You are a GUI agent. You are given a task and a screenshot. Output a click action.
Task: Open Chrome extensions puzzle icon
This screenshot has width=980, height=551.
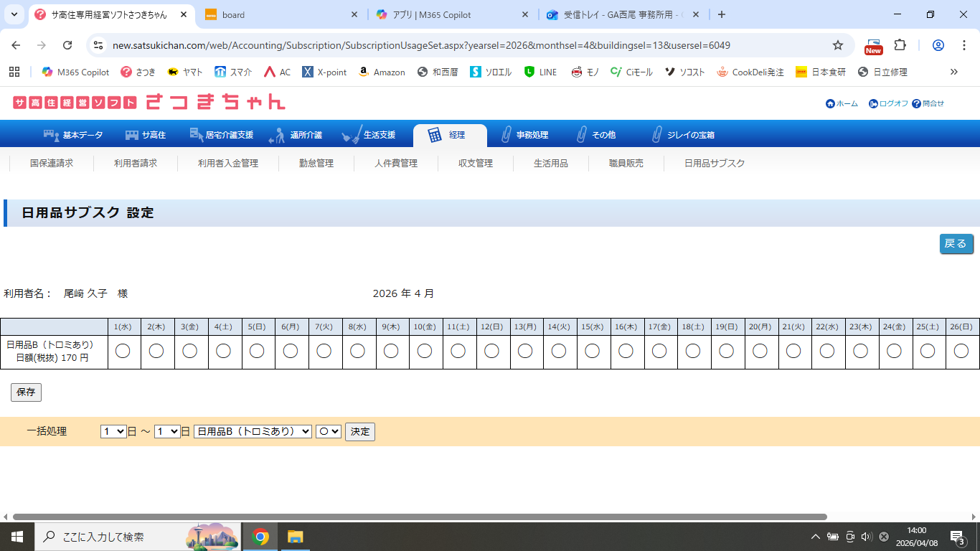click(x=900, y=45)
